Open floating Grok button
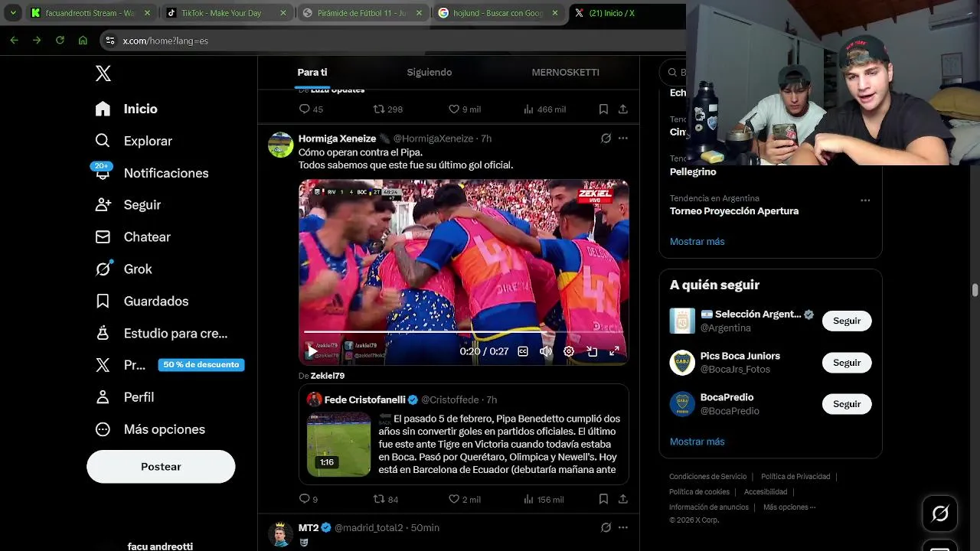This screenshot has width=980, height=551. pos(940,514)
